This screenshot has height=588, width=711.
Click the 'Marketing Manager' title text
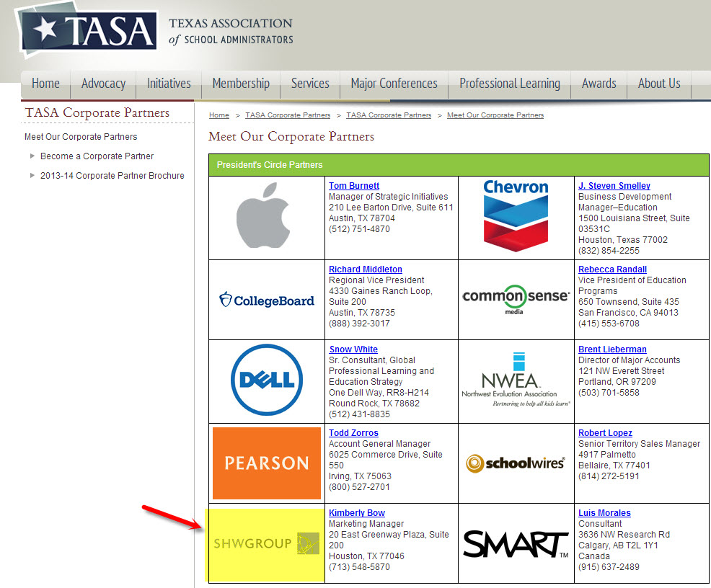point(366,524)
